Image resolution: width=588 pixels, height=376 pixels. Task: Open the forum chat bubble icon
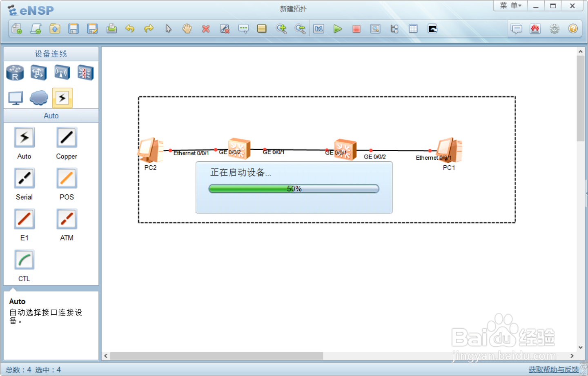point(517,29)
